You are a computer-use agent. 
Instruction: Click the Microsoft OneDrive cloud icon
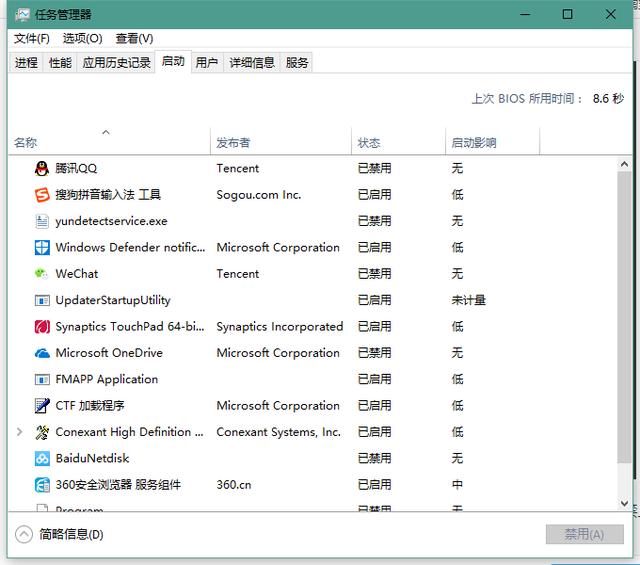coord(42,353)
